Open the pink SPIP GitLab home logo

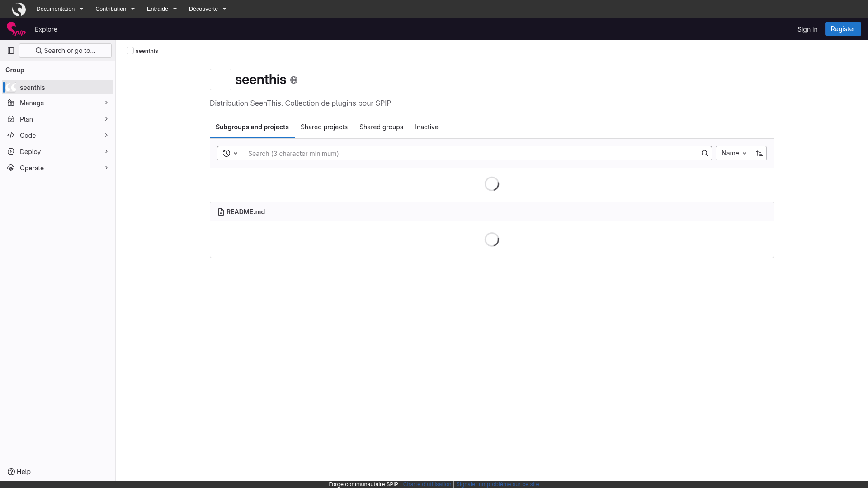[x=16, y=29]
